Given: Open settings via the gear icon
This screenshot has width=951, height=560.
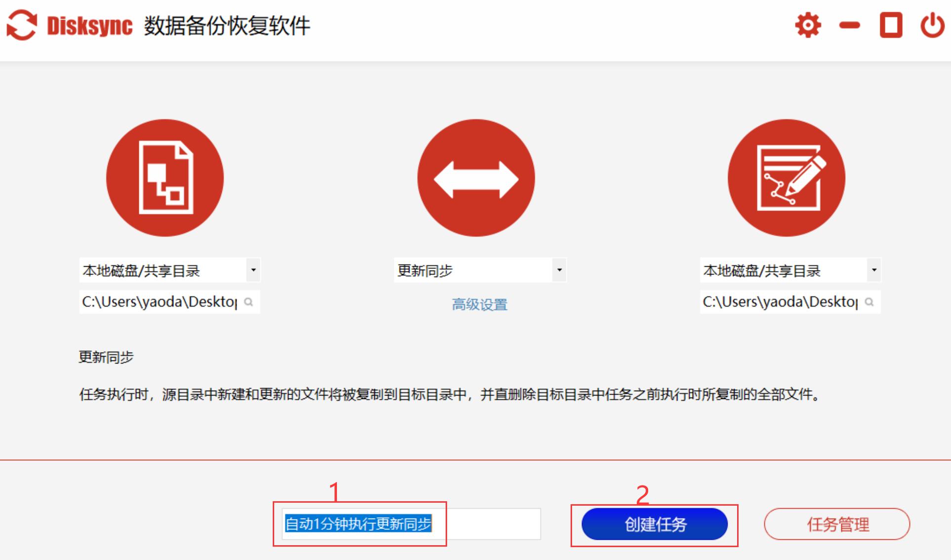Looking at the screenshot, I should coord(808,25).
